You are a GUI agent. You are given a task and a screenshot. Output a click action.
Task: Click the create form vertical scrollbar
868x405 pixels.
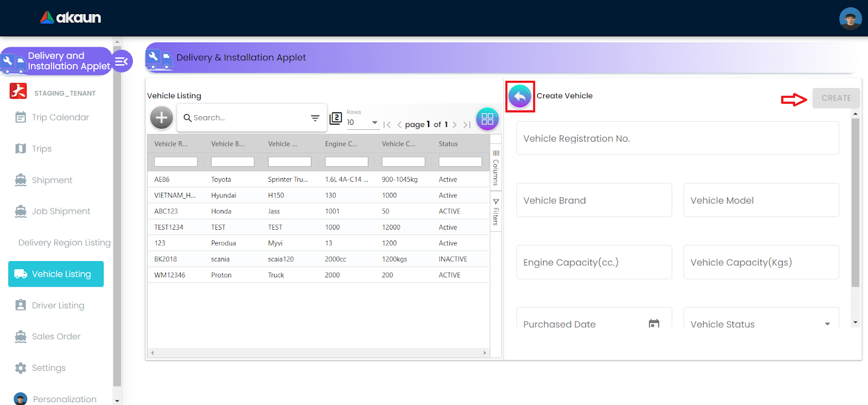[855, 202]
